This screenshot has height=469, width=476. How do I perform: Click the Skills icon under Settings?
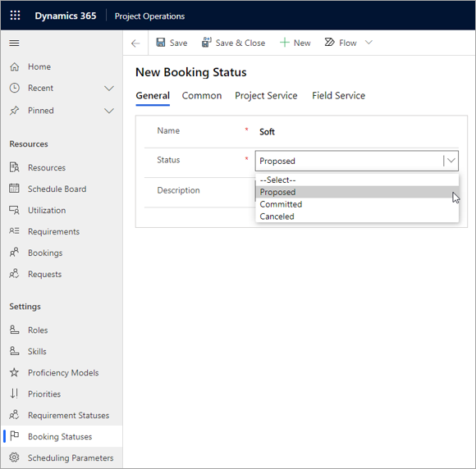[14, 351]
